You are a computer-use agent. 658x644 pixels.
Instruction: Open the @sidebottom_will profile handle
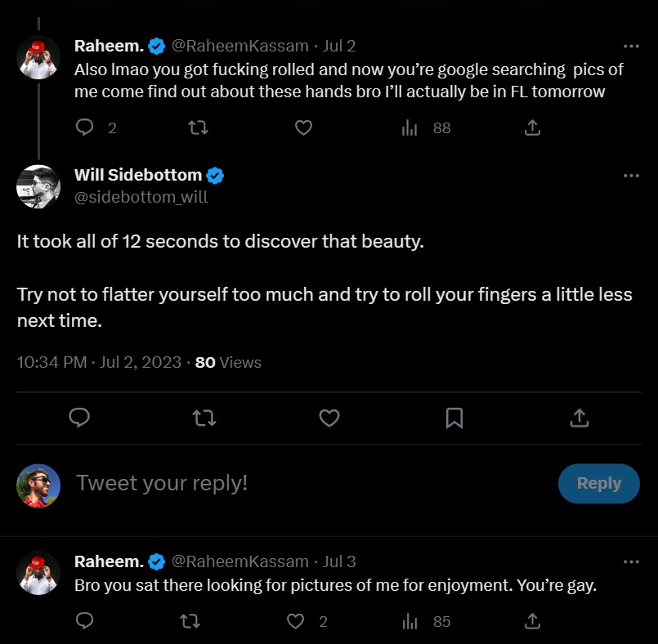tap(141, 197)
